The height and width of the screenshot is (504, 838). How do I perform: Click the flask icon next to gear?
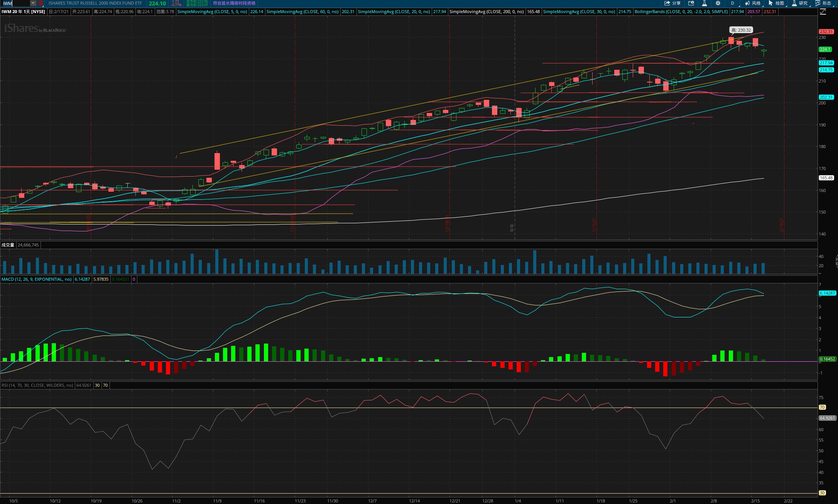(704, 3)
